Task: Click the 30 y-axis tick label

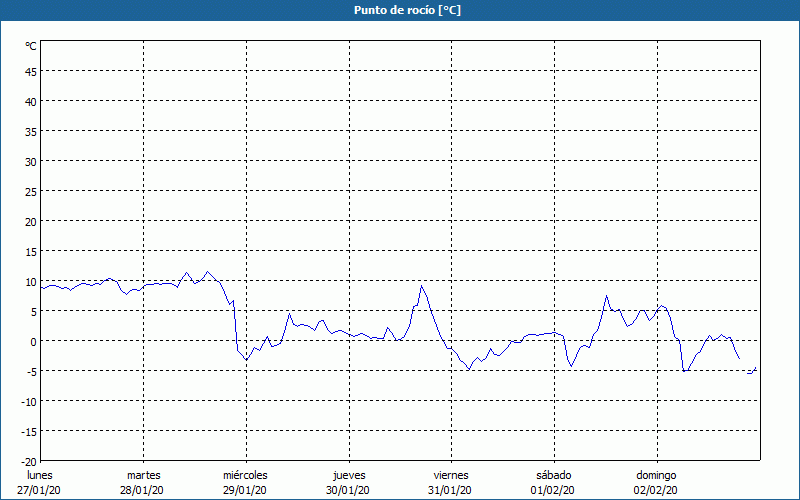Action: [31, 161]
